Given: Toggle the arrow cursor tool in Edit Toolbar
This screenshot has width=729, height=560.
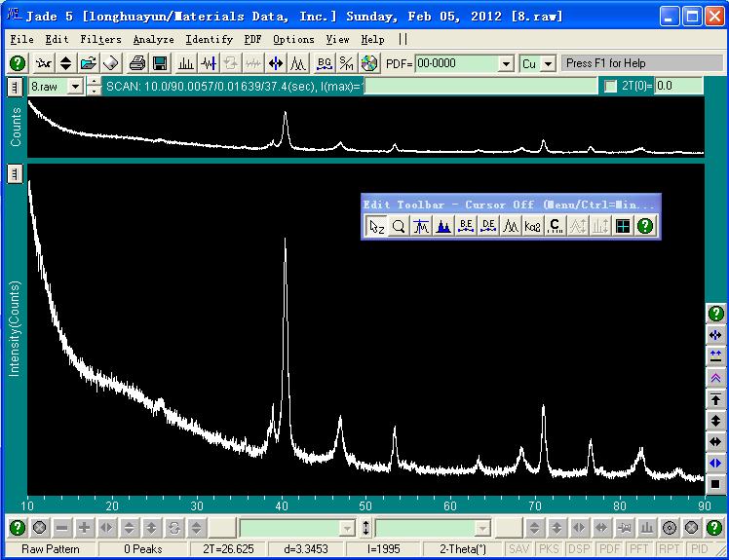Looking at the screenshot, I should [x=376, y=226].
